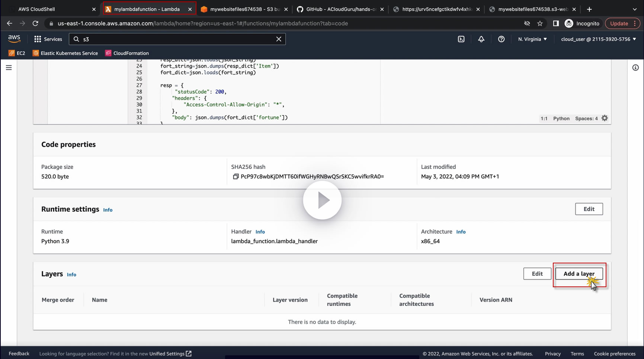This screenshot has width=644, height=359.
Task: Bookmark this page with the star icon
Action: pyautogui.click(x=540, y=23)
